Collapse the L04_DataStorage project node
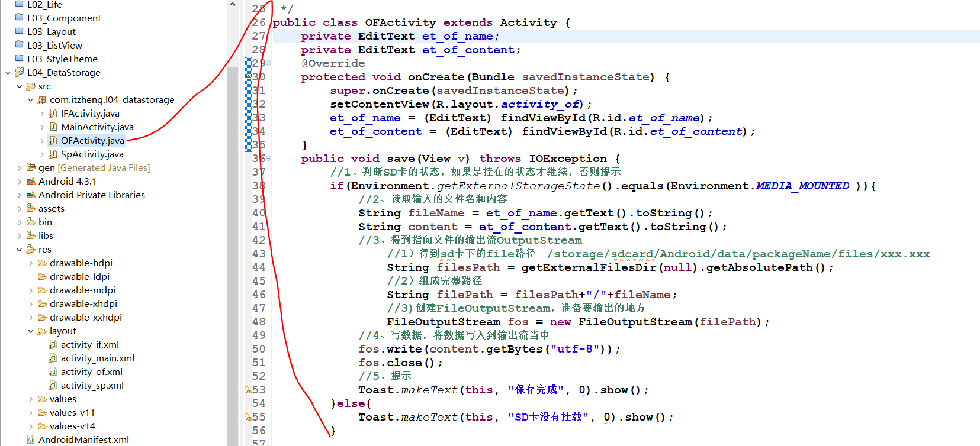980x446 pixels. coord(8,72)
